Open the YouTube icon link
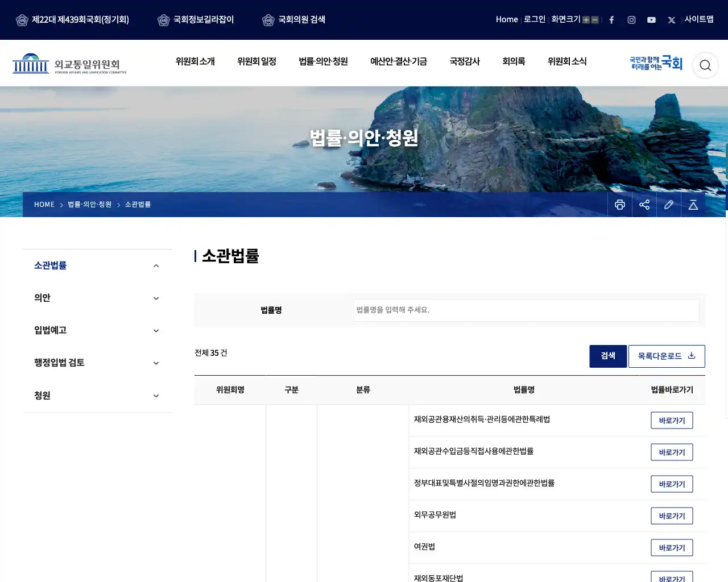Viewport: 728px width, 582px height. pos(651,20)
